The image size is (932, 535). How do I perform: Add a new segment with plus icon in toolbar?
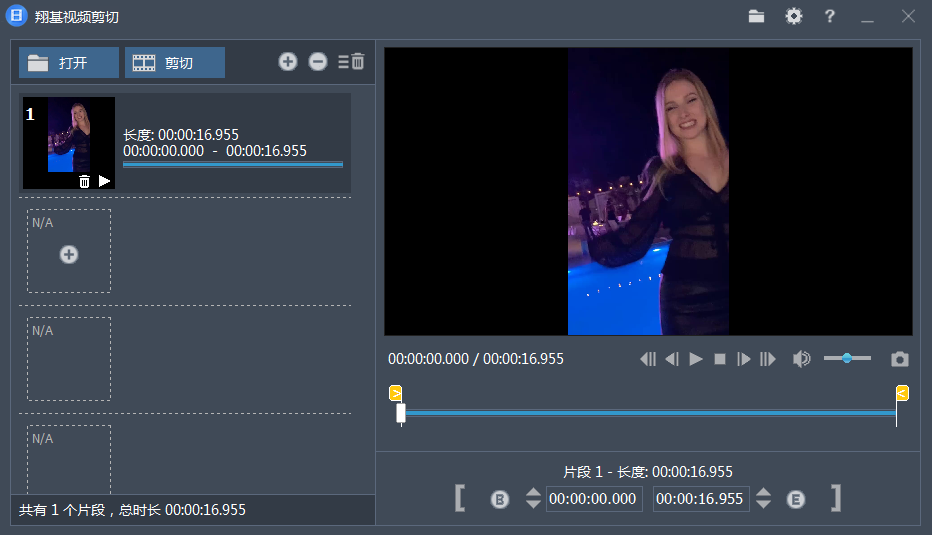(288, 62)
